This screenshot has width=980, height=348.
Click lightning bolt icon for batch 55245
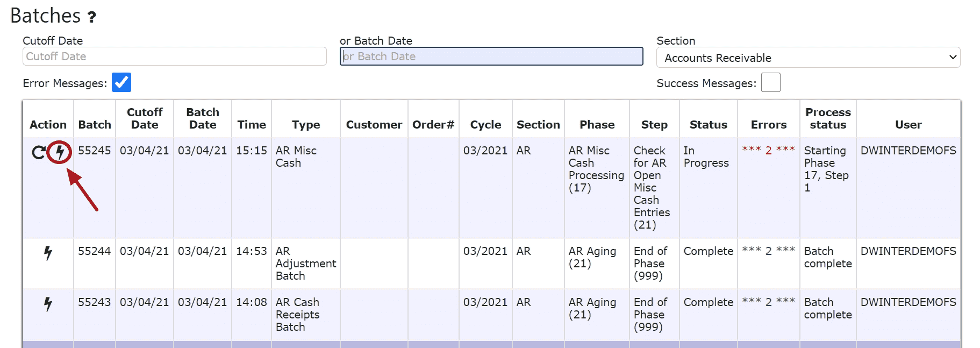point(60,153)
